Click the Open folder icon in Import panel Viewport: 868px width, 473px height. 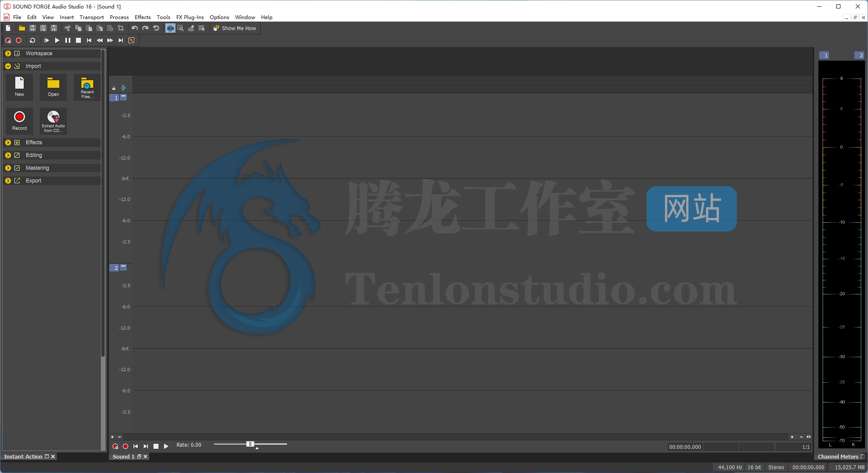53,87
